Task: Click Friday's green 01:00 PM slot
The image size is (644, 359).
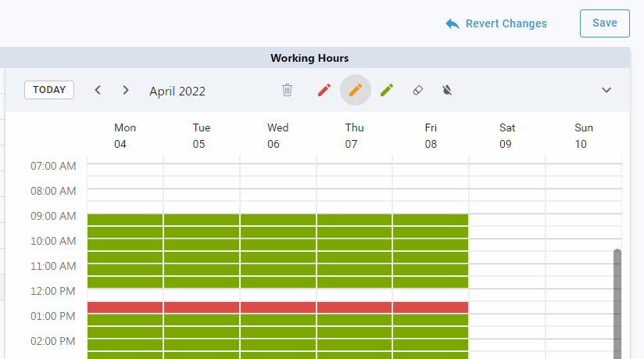Action: [x=431, y=320]
